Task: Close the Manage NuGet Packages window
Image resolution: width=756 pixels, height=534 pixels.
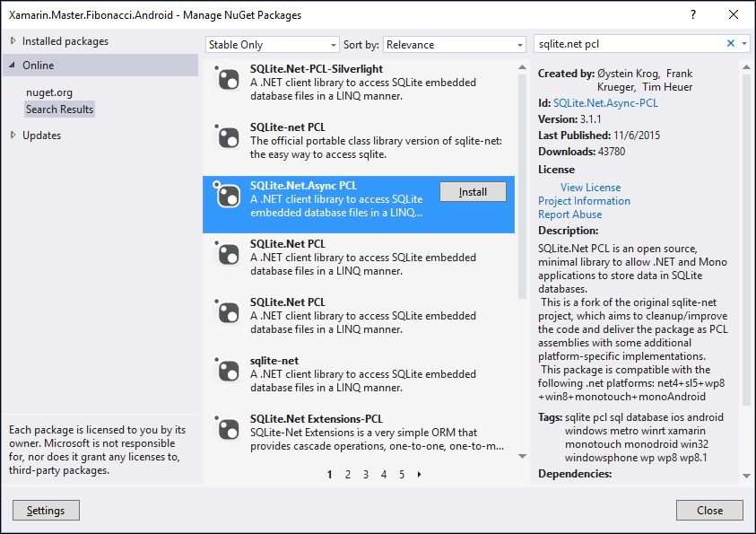Action: (734, 14)
